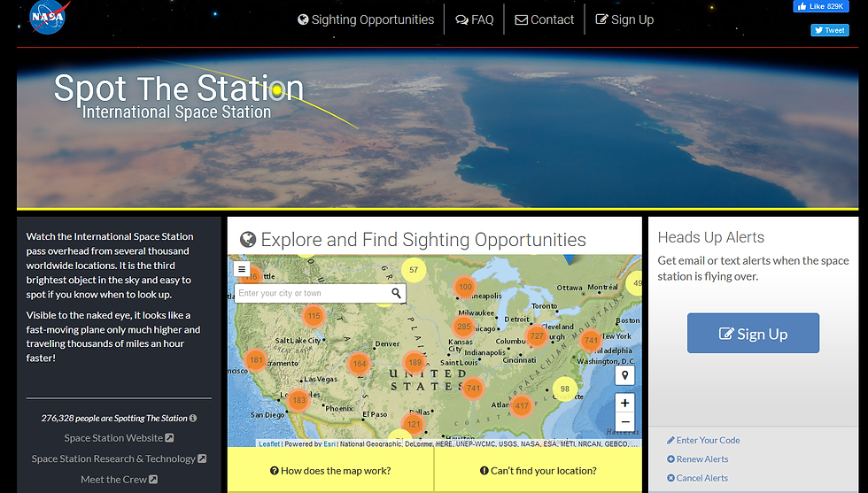This screenshot has height=493, width=868.
Task: Select the 115 cluster marker
Action: (x=314, y=316)
